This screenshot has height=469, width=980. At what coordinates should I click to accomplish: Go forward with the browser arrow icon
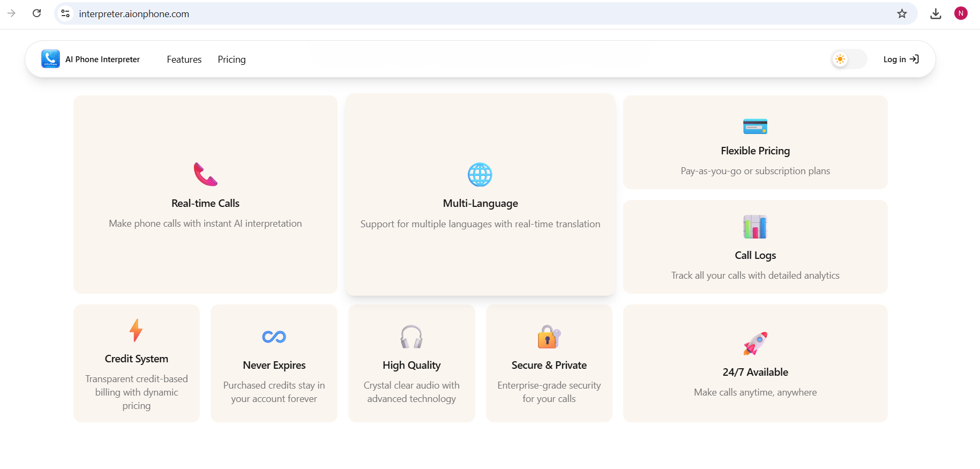point(11,13)
